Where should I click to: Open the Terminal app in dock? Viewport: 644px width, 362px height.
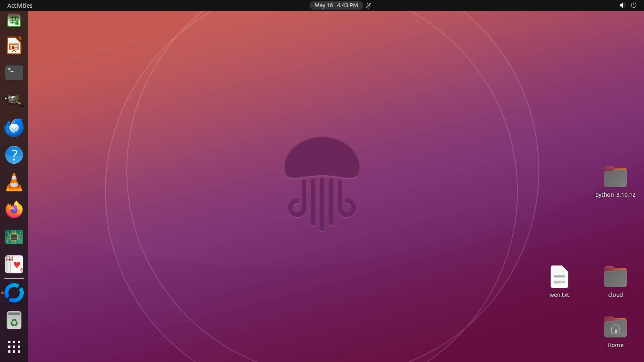pyautogui.click(x=14, y=73)
